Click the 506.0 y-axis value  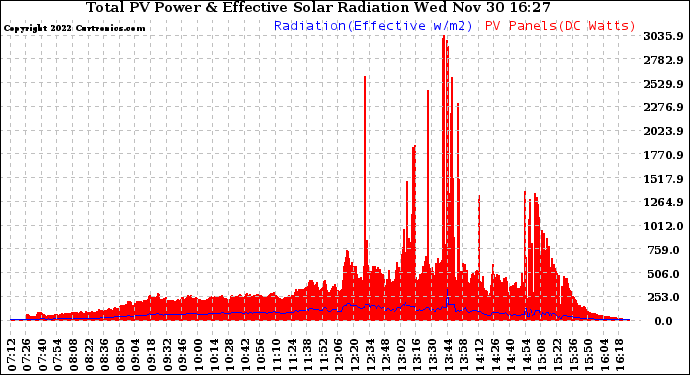point(663,274)
